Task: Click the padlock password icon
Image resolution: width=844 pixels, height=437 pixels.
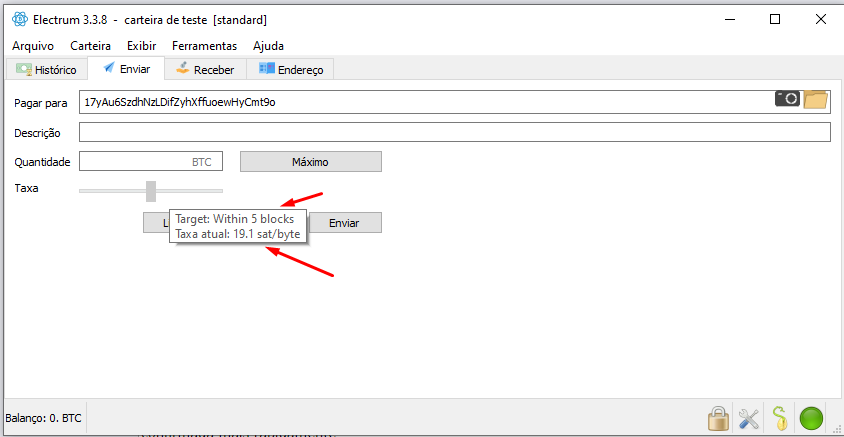Action: coord(718,417)
